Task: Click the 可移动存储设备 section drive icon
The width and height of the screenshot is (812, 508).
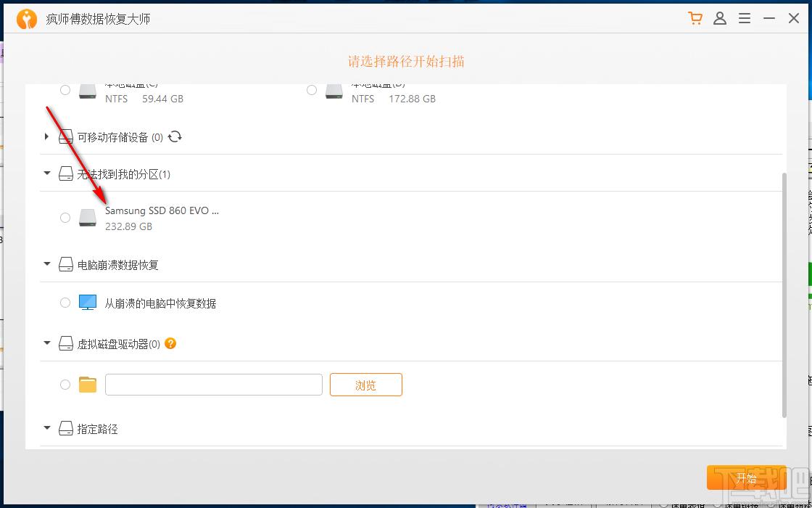Action: click(x=66, y=137)
